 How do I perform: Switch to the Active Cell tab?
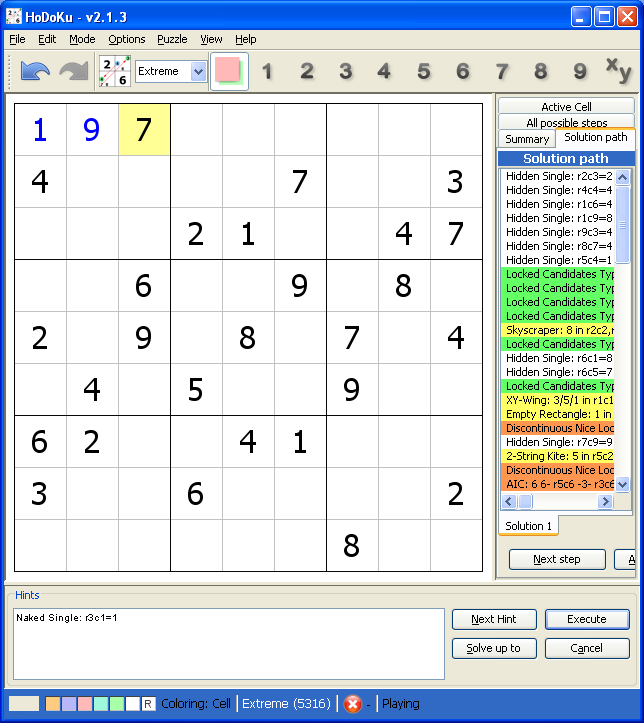pos(566,107)
